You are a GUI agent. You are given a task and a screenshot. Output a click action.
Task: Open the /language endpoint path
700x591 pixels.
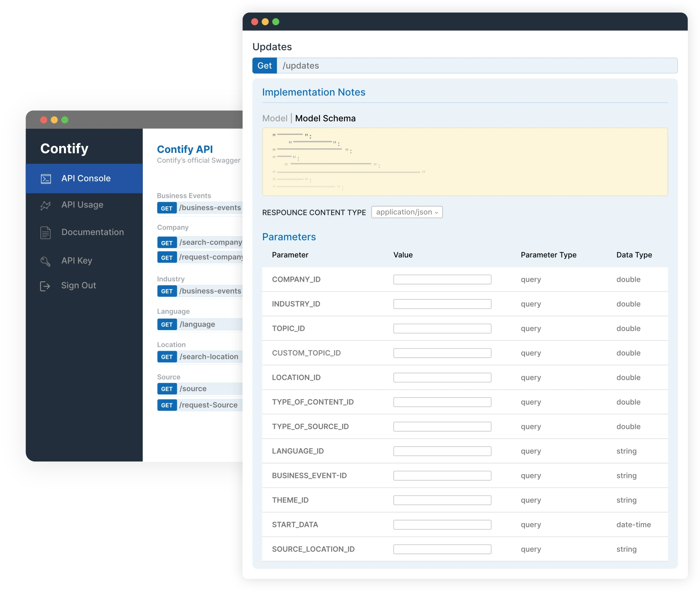pos(197,325)
